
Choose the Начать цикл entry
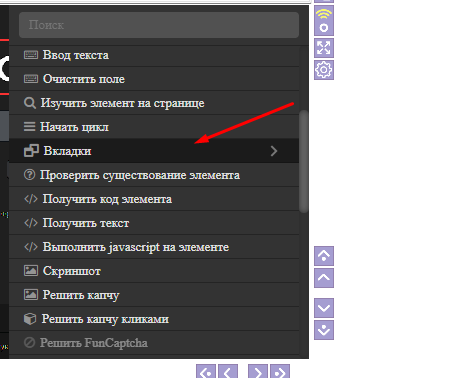[x=154, y=127]
